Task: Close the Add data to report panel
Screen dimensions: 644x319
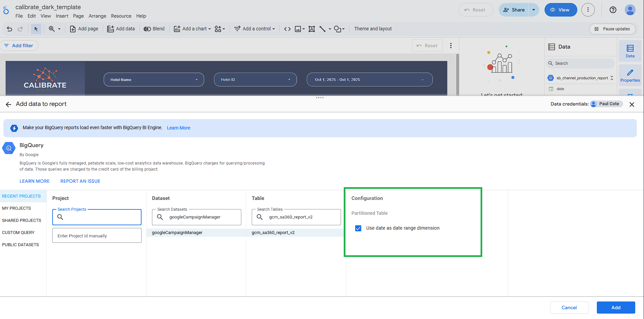Action: click(x=632, y=105)
